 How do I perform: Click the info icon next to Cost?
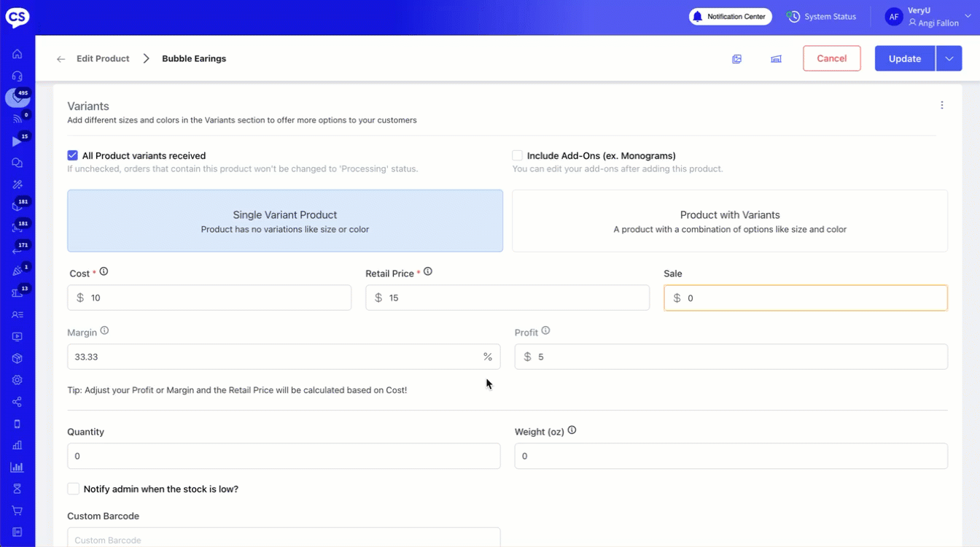(x=104, y=272)
